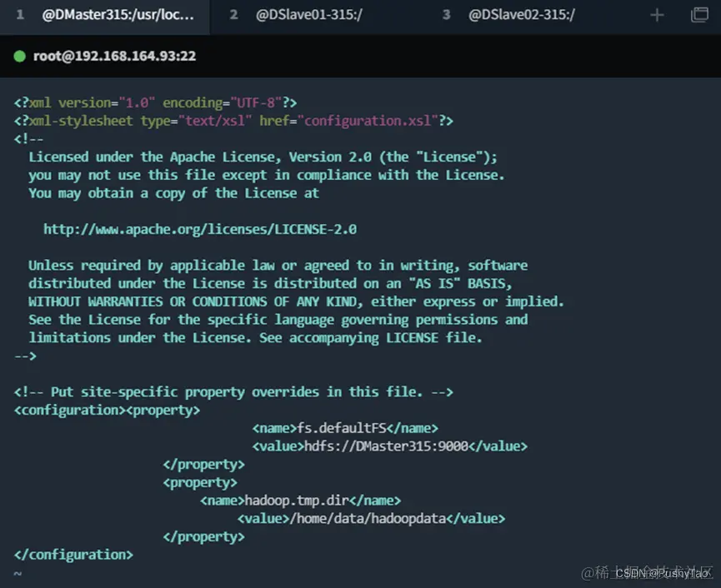Click the /home/data/hadoopdata value line
This screenshot has width=721, height=588.
[371, 519]
